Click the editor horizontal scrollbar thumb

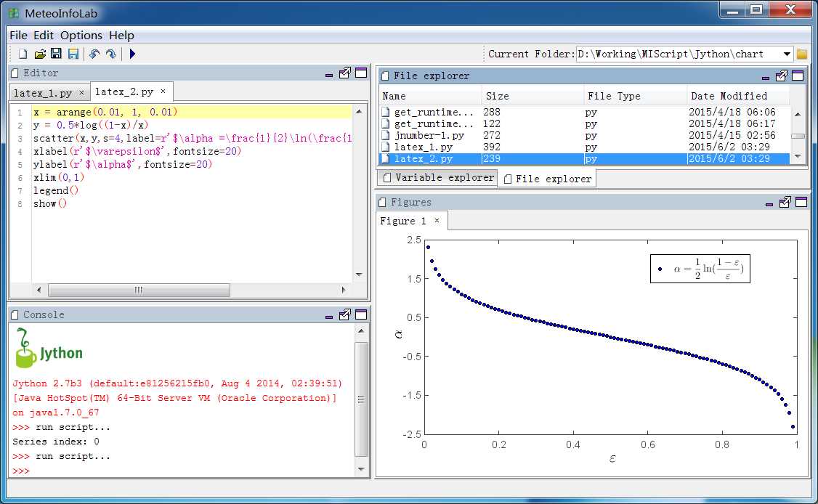click(x=138, y=290)
